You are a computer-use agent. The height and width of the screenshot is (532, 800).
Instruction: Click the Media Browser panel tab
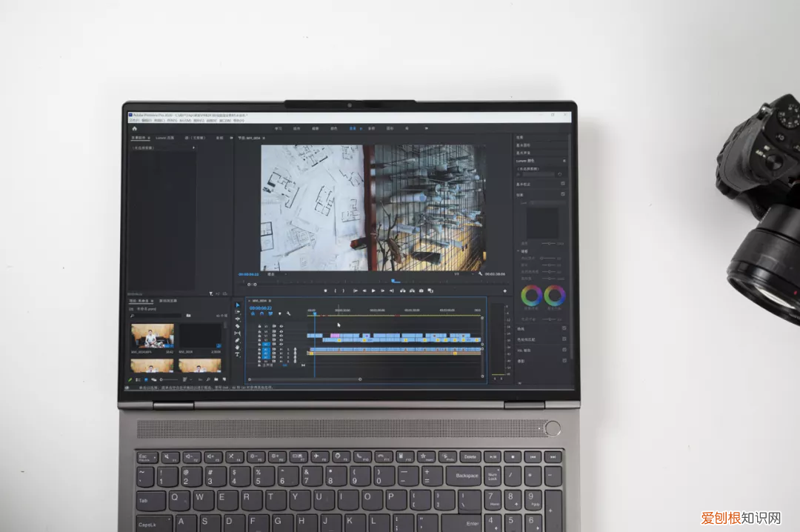click(x=168, y=301)
